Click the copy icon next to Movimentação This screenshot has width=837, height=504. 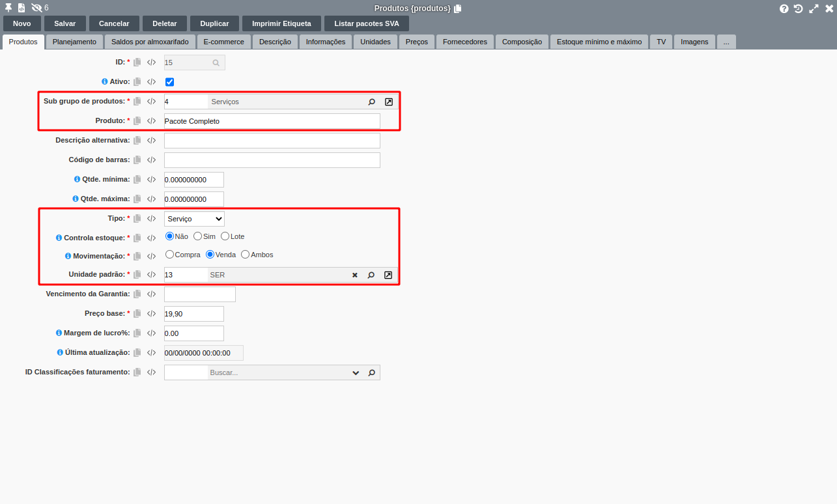(137, 257)
